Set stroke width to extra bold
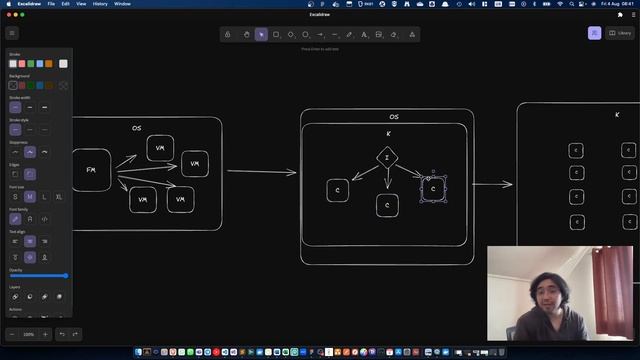The image size is (640, 360). (44, 108)
